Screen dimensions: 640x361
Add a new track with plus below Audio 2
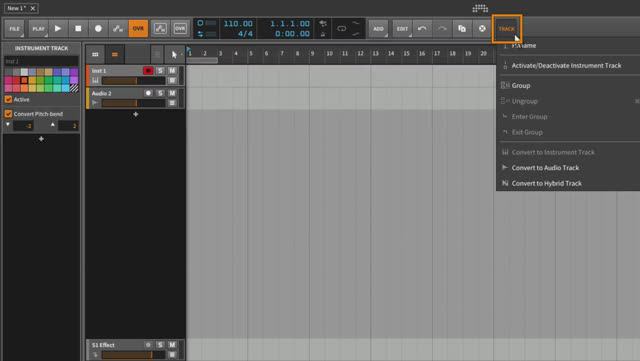136,114
